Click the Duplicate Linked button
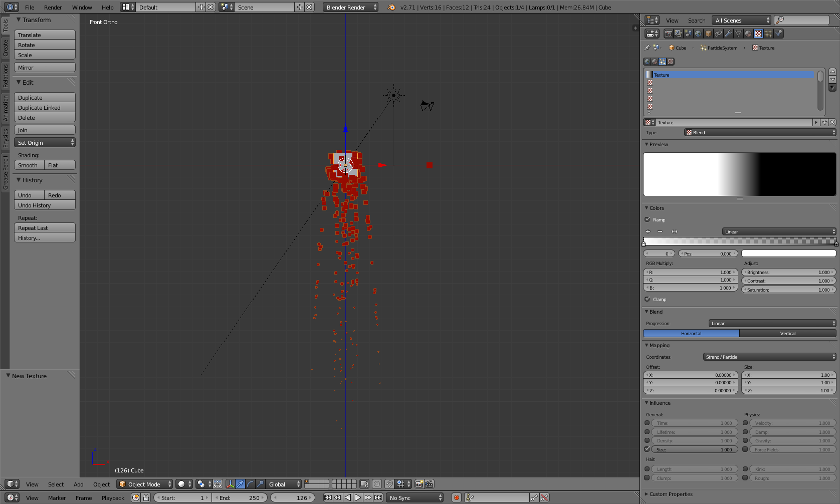Viewport: 840px width, 504px height. 45,107
